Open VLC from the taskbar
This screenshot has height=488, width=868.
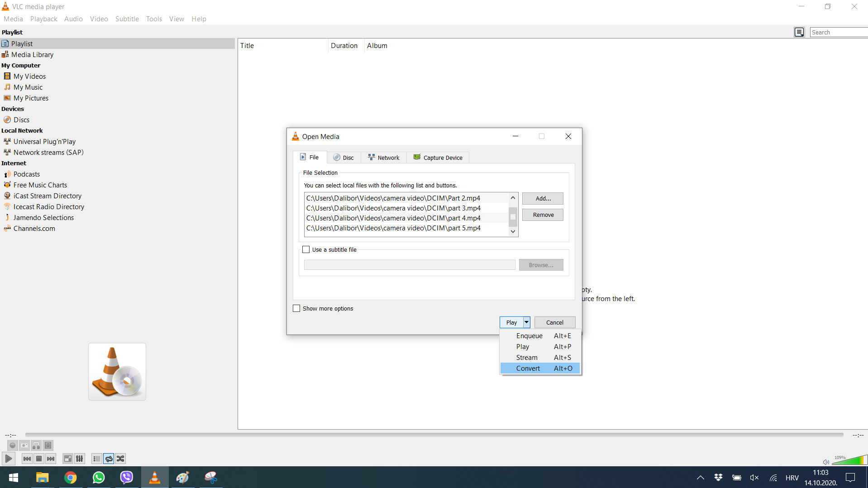pos(155,477)
